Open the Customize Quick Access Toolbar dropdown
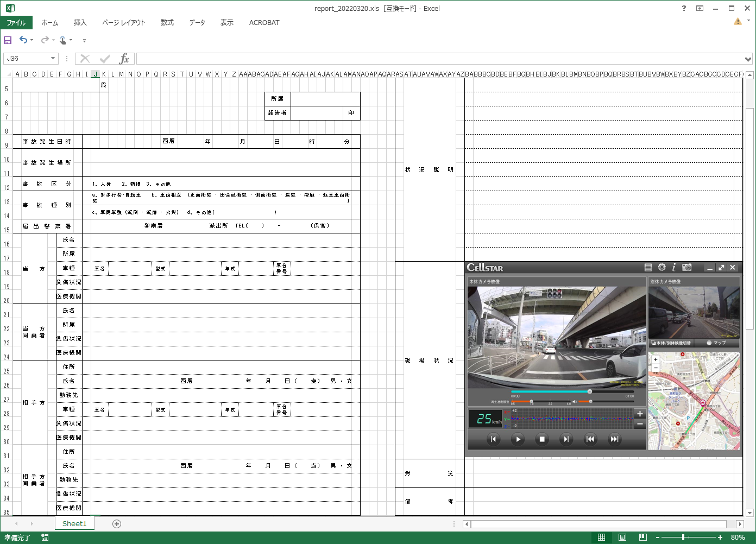Viewport: 756px width, 544px height. [x=84, y=41]
